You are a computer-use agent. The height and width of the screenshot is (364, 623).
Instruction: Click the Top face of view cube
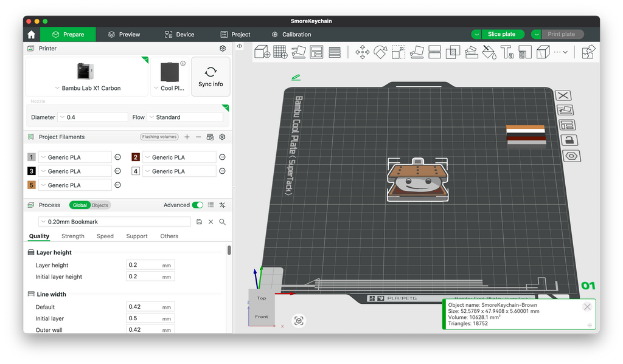tap(262, 298)
